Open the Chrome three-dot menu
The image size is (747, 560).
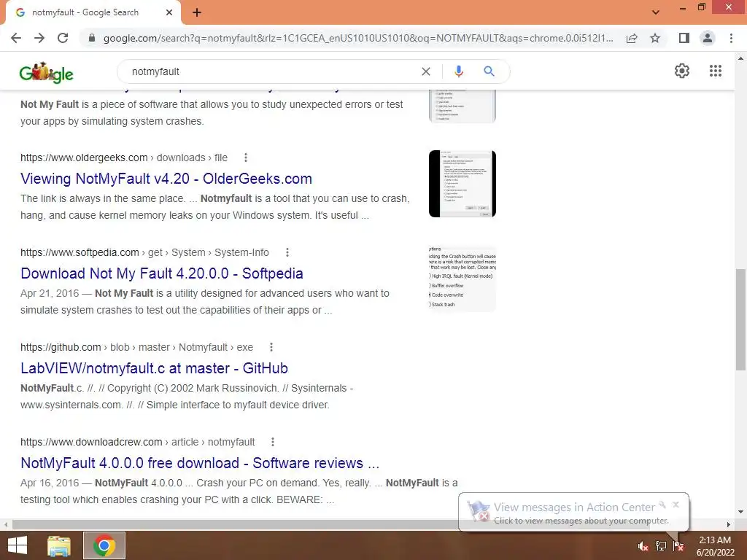click(x=731, y=38)
